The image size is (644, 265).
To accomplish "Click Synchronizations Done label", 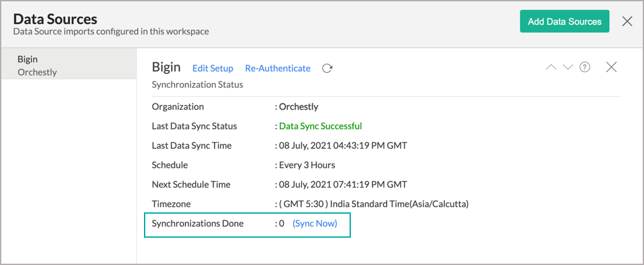I will [x=198, y=223].
